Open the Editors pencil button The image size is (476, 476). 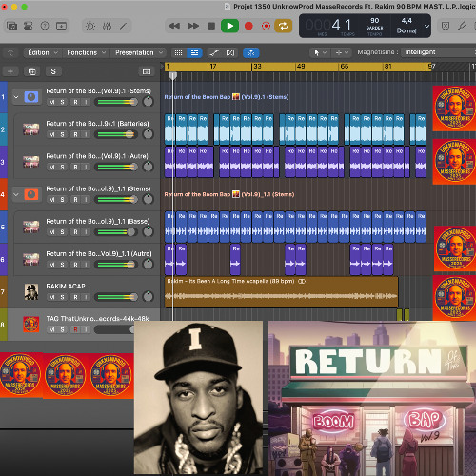click(123, 26)
